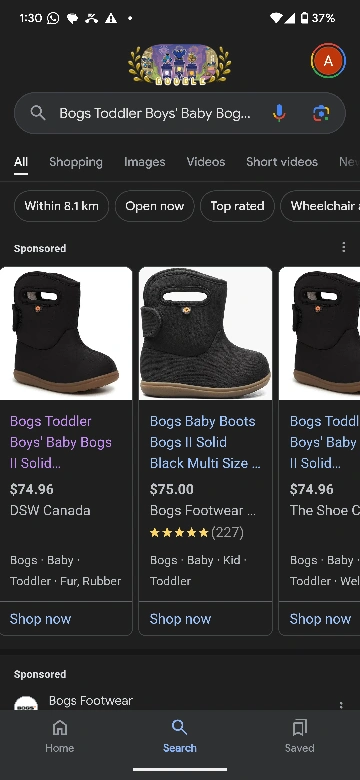Open account avatar with letter A
Screen dimensions: 360x780
[x=328, y=61]
